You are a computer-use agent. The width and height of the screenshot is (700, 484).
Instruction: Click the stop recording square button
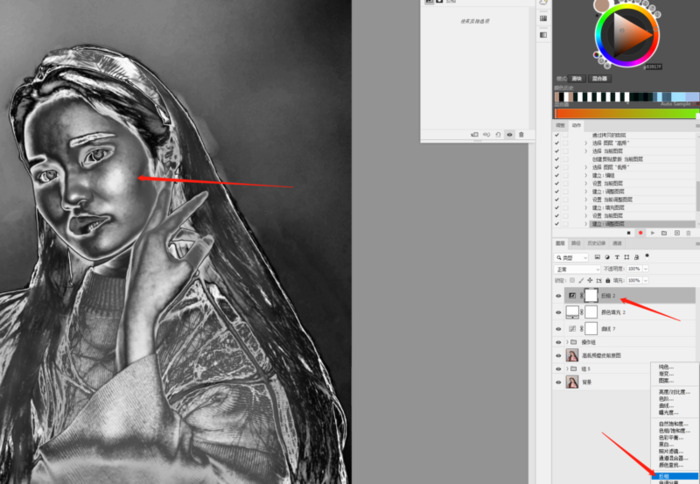tap(628, 232)
